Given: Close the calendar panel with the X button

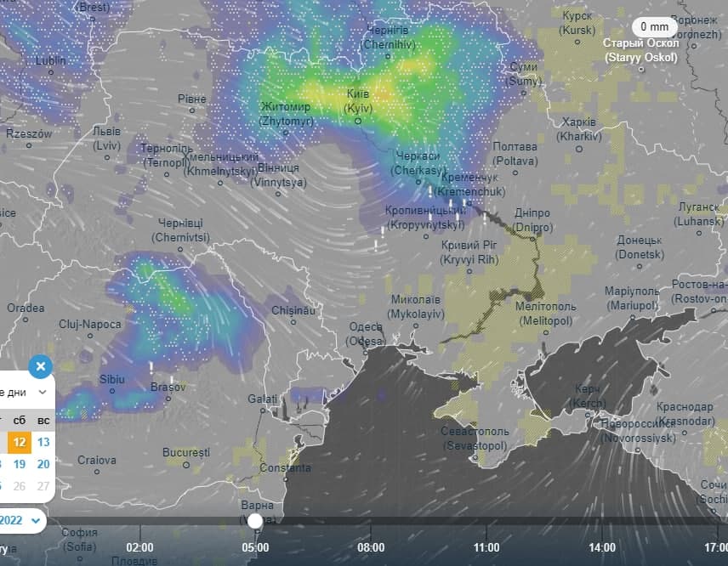Looking at the screenshot, I should pyautogui.click(x=40, y=367).
